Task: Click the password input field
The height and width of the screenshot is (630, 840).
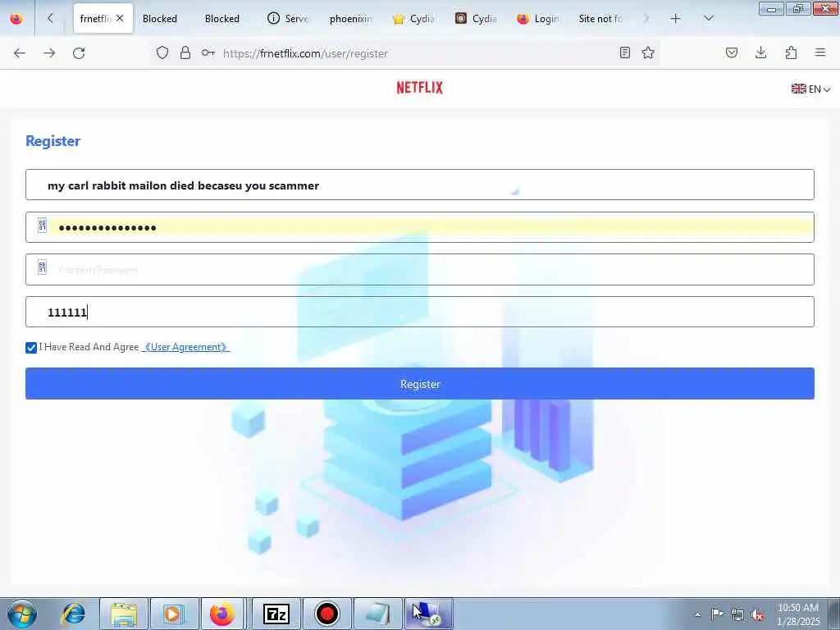Action: click(420, 227)
